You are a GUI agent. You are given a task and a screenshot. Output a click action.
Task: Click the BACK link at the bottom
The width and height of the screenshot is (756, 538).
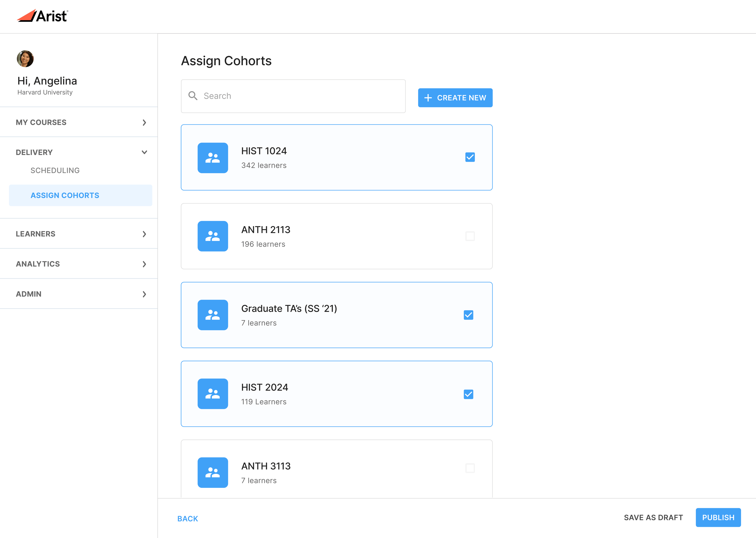pos(187,518)
